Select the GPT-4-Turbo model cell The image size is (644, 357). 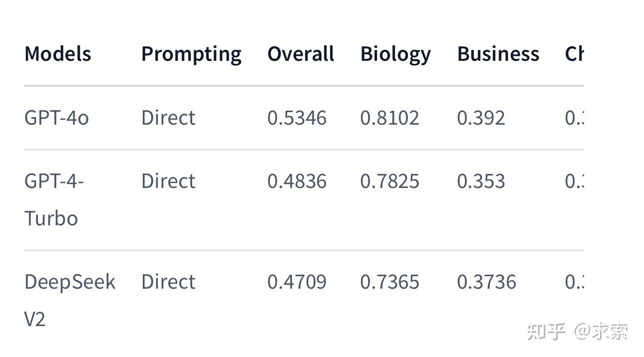[54, 199]
